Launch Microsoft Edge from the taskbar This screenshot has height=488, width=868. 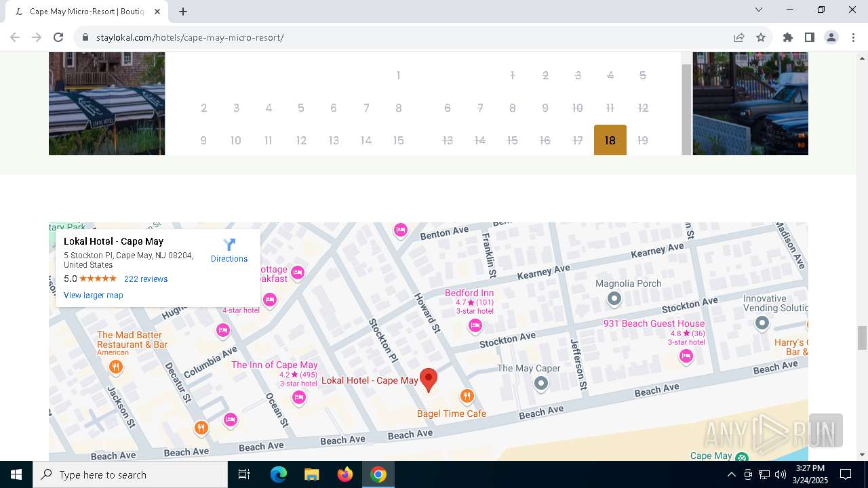tap(279, 474)
